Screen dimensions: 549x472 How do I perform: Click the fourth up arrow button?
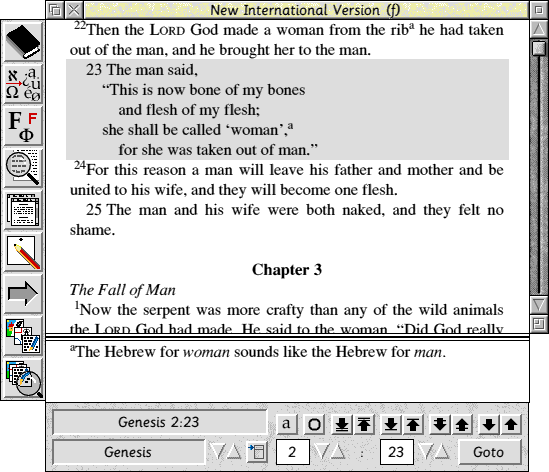(x=413, y=424)
